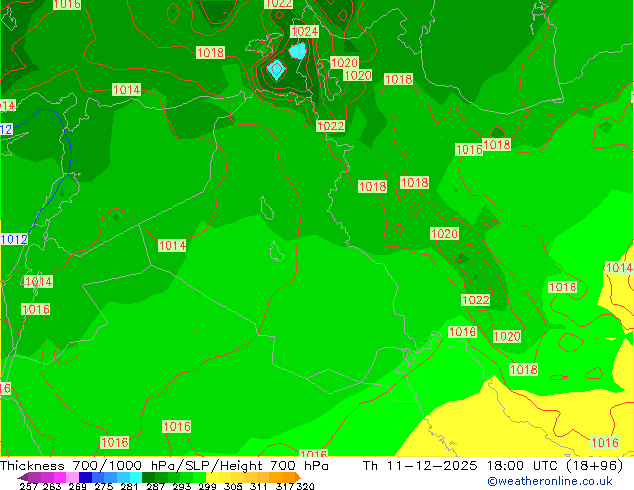Click the diamond-shaped cyan spot on map
The width and height of the screenshot is (634, 490).
pyautogui.click(x=277, y=70)
